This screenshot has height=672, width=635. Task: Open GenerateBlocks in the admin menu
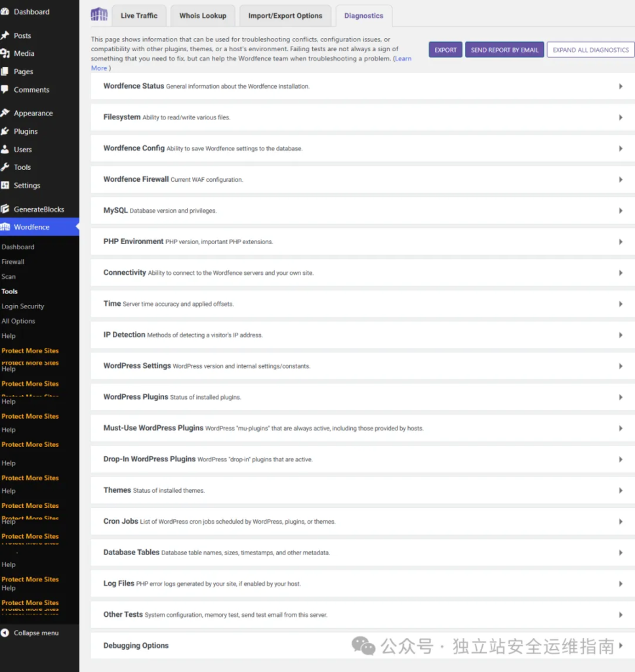pyautogui.click(x=39, y=209)
